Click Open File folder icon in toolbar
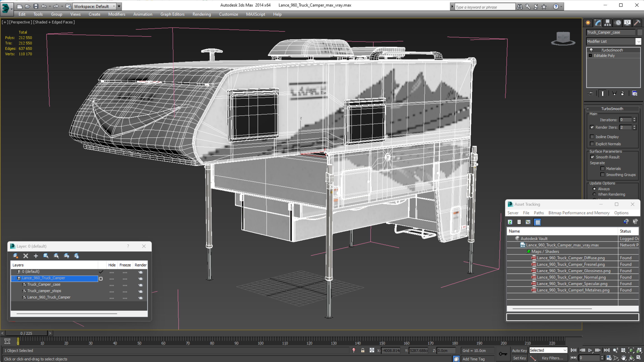The height and width of the screenshot is (362, 644). click(x=28, y=6)
